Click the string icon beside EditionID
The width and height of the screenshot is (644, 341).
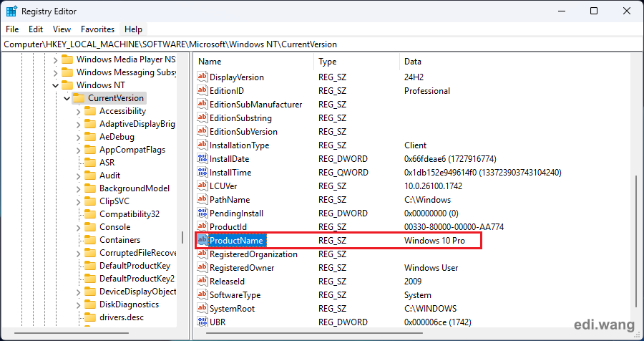pyautogui.click(x=202, y=90)
